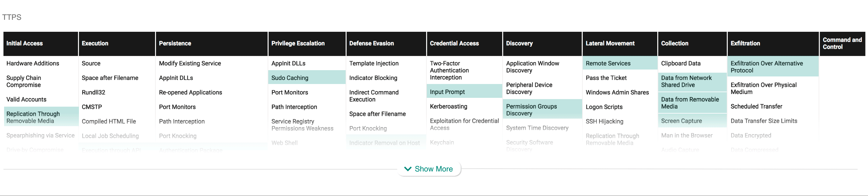Open Indirect Command Execution technique
Image resolution: width=868 pixels, height=196 pixels.
[374, 96]
